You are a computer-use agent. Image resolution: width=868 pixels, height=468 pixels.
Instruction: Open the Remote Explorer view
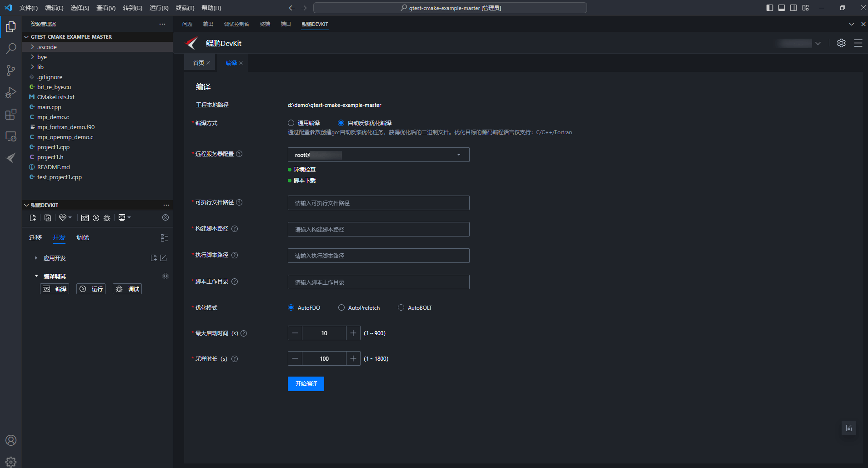(11, 136)
